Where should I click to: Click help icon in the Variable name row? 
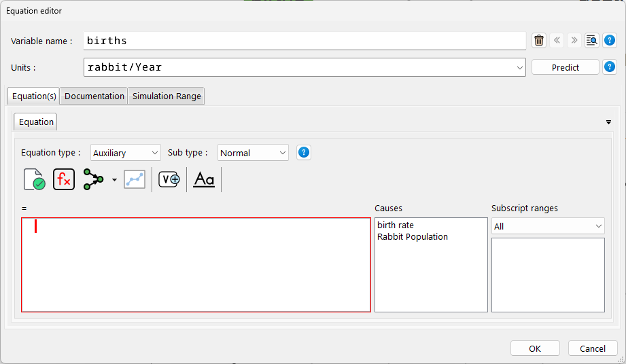610,41
